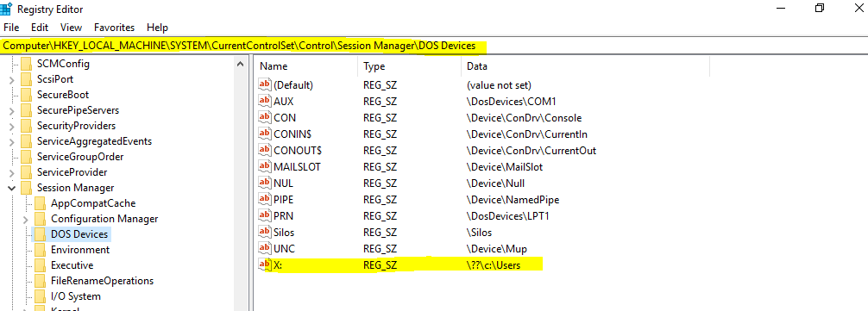The width and height of the screenshot is (868, 311).
Task: Select the PIPE string value icon
Action: click(265, 199)
